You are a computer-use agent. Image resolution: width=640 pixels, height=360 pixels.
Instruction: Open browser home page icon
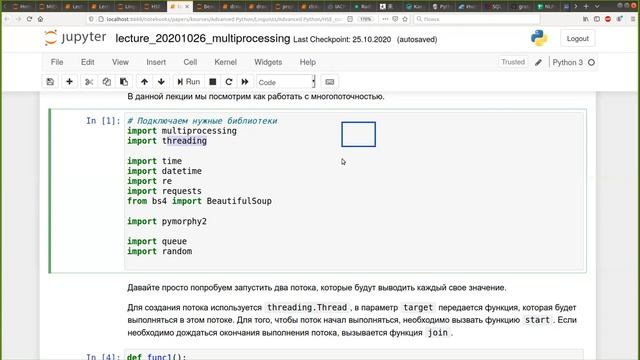point(40,19)
